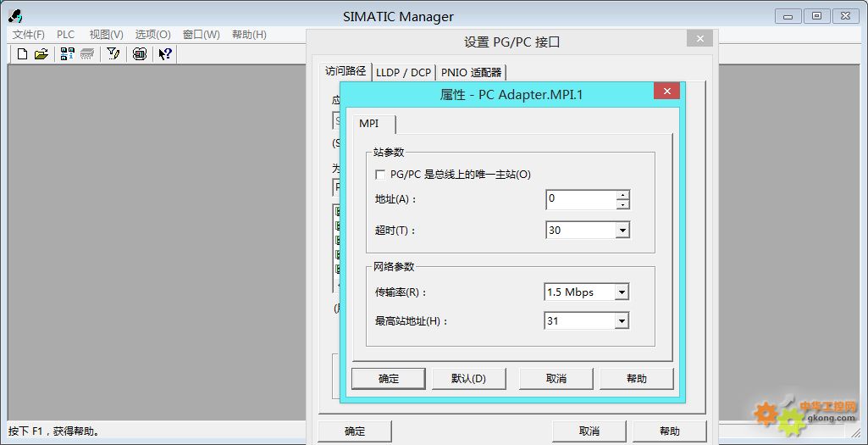Click the SIMATIC Manager title bar icon
This screenshot has height=445, width=868.
[x=15, y=16]
